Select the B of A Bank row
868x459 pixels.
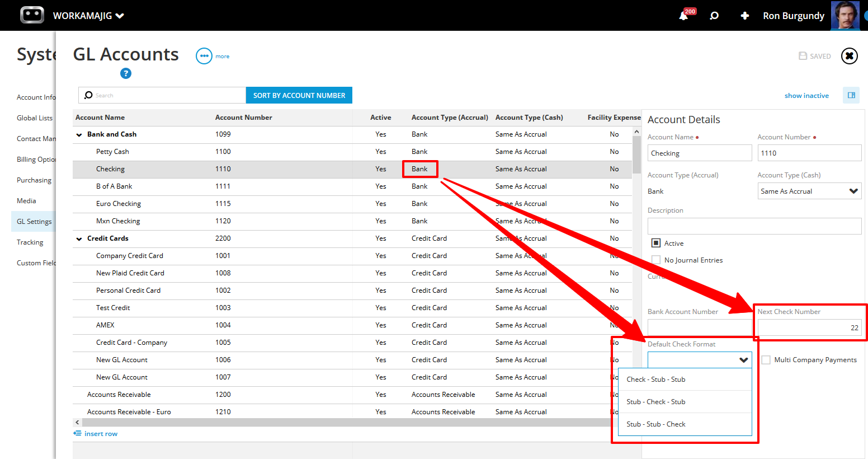[x=352, y=186]
